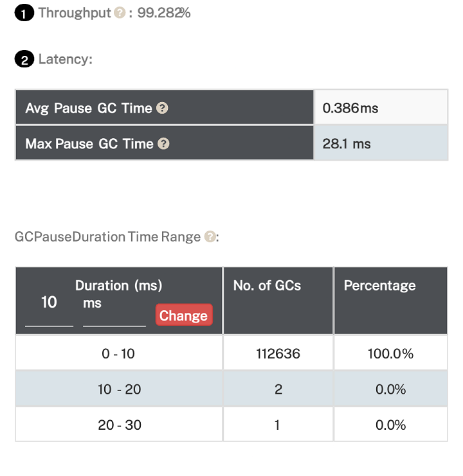Click the No. of GCs column header

267,286
